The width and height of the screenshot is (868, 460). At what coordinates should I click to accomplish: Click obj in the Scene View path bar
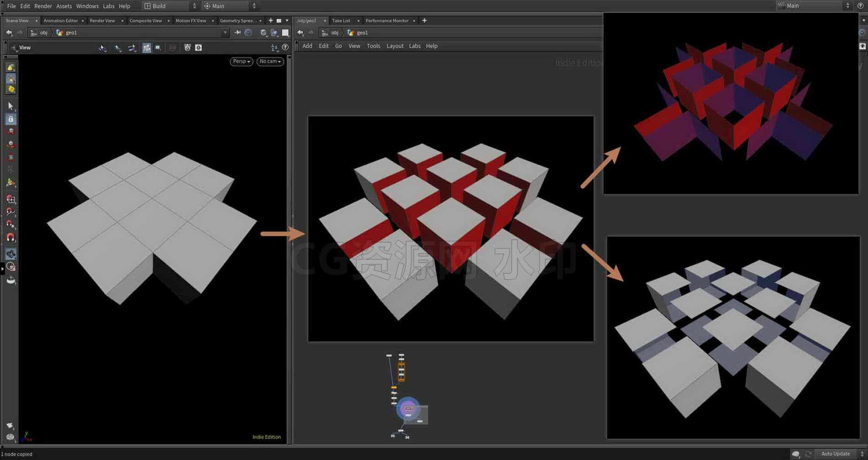(x=44, y=32)
